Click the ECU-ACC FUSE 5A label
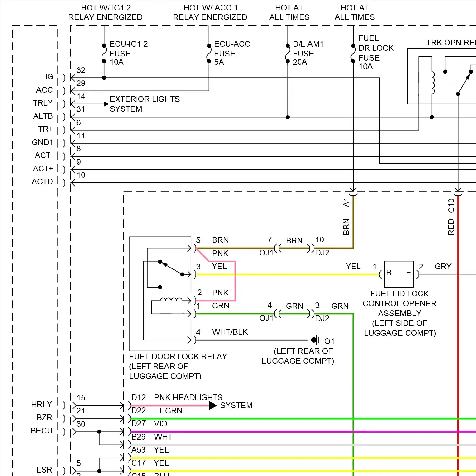This screenshot has height=476, width=476. pos(232,53)
